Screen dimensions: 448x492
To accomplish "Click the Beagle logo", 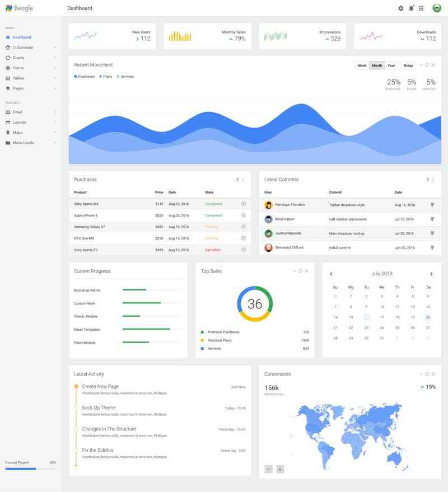I will [x=19, y=8].
